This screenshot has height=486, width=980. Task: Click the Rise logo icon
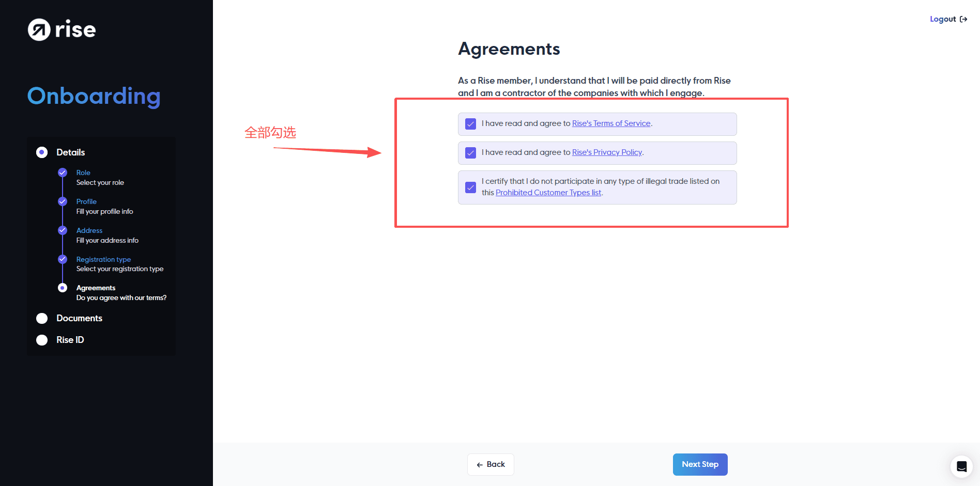click(x=39, y=29)
